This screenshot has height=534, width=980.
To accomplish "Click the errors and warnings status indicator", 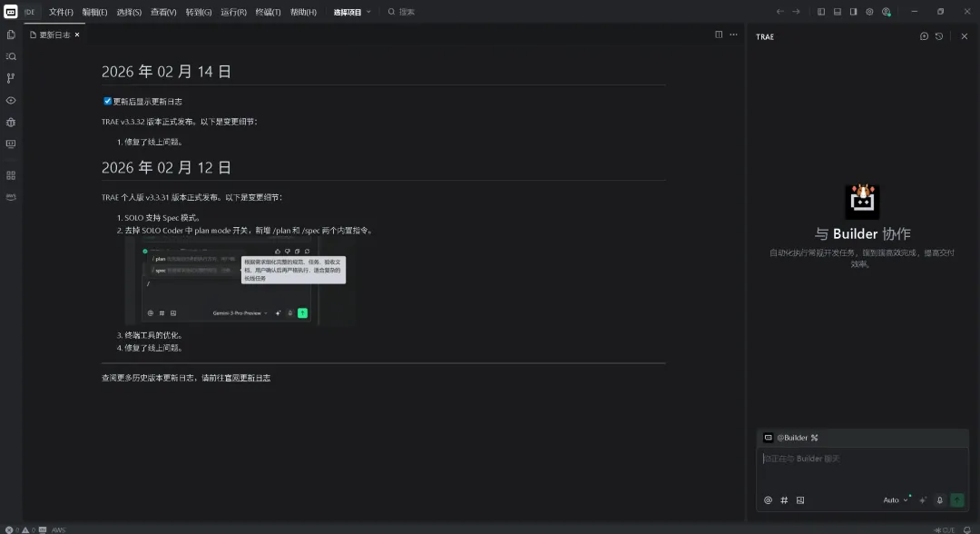I will tap(20, 529).
